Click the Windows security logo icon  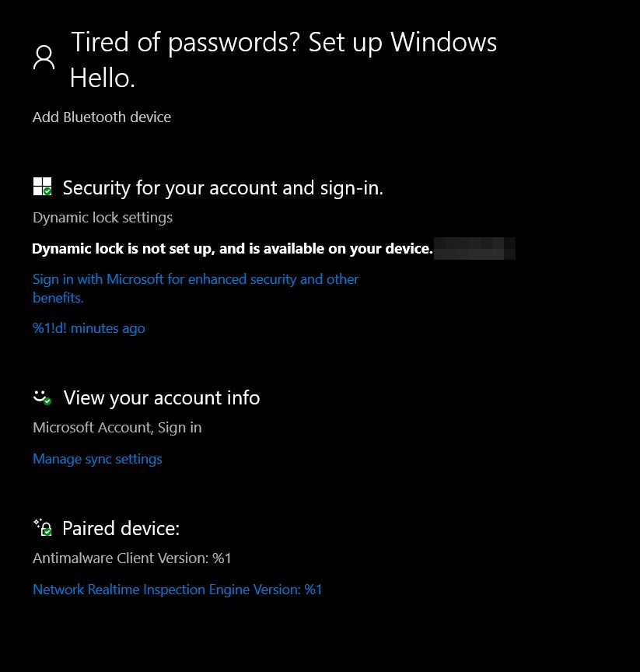pyautogui.click(x=42, y=187)
